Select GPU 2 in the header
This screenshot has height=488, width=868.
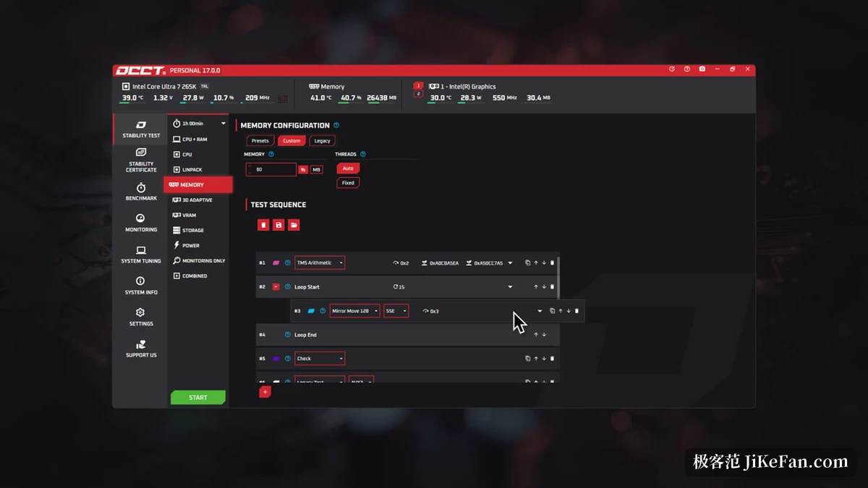(418, 94)
